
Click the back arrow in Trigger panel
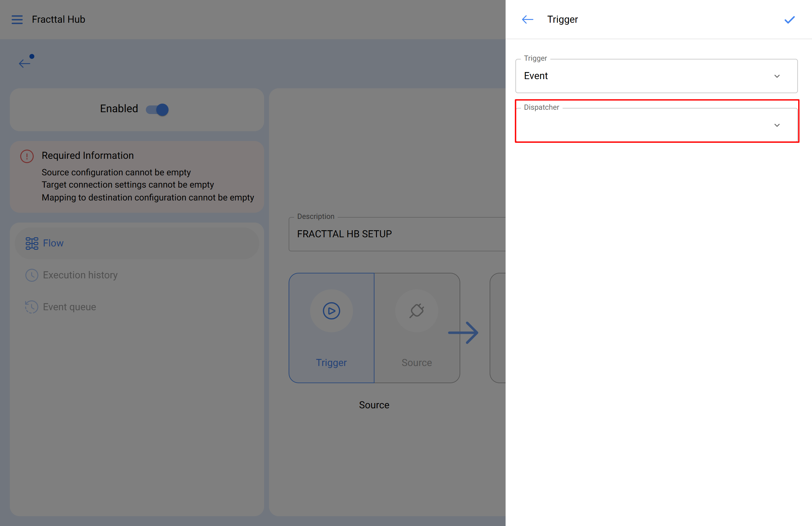click(527, 19)
